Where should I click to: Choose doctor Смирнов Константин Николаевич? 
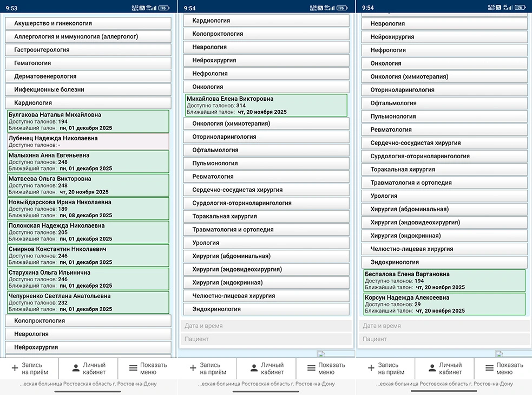88,255
